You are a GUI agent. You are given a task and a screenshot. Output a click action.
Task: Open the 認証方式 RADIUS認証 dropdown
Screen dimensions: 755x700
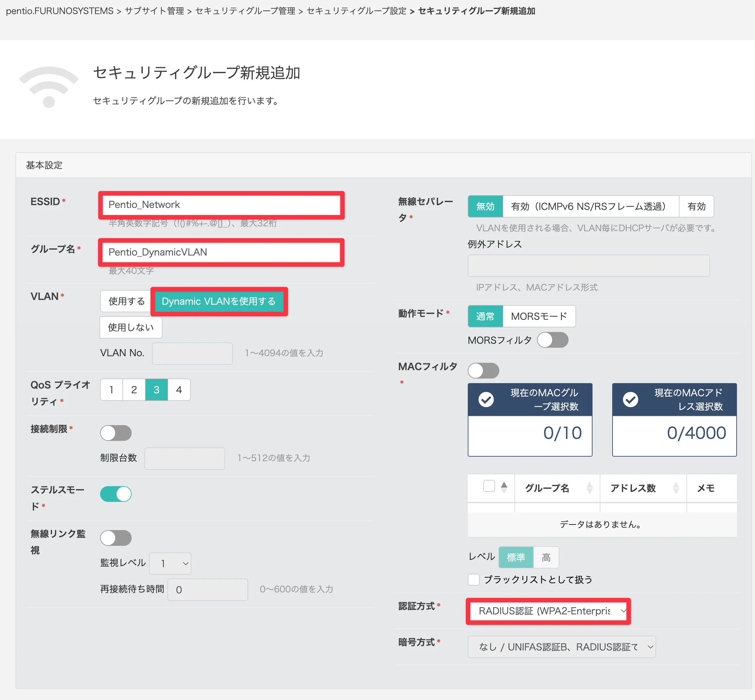coord(547,610)
